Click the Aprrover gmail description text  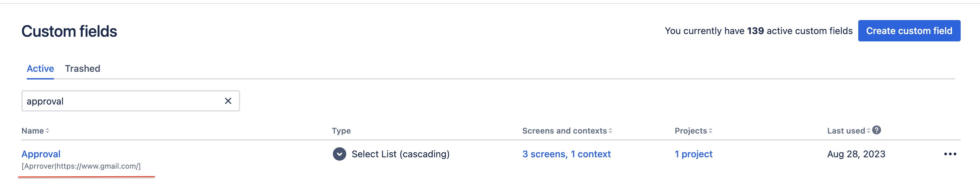click(81, 166)
